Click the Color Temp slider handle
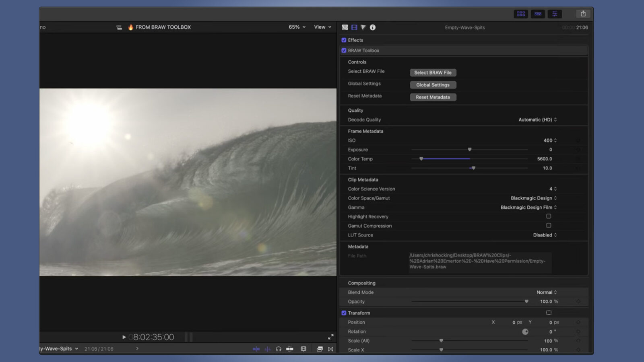This screenshot has height=362, width=644. [x=421, y=159]
